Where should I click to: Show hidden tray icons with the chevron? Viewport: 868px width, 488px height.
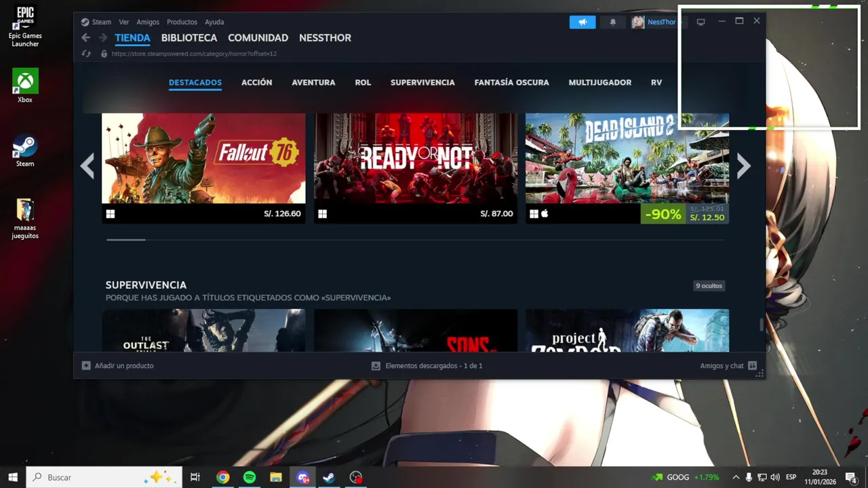(736, 477)
